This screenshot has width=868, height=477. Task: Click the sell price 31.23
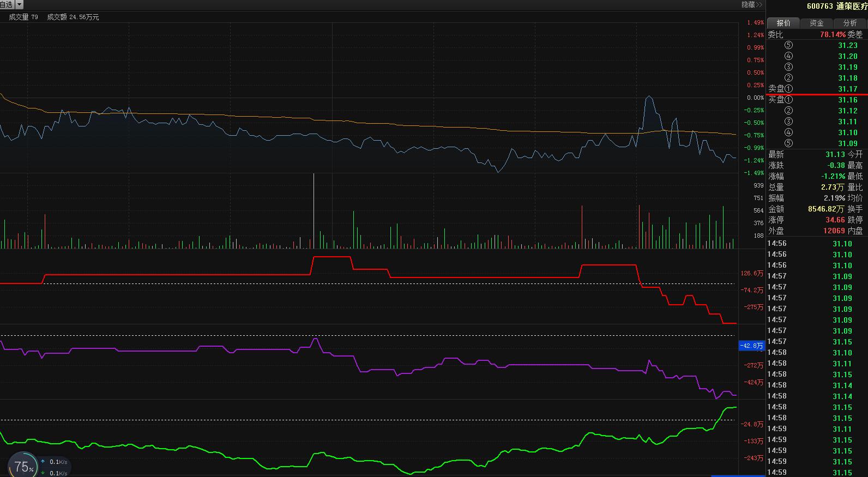tap(848, 45)
